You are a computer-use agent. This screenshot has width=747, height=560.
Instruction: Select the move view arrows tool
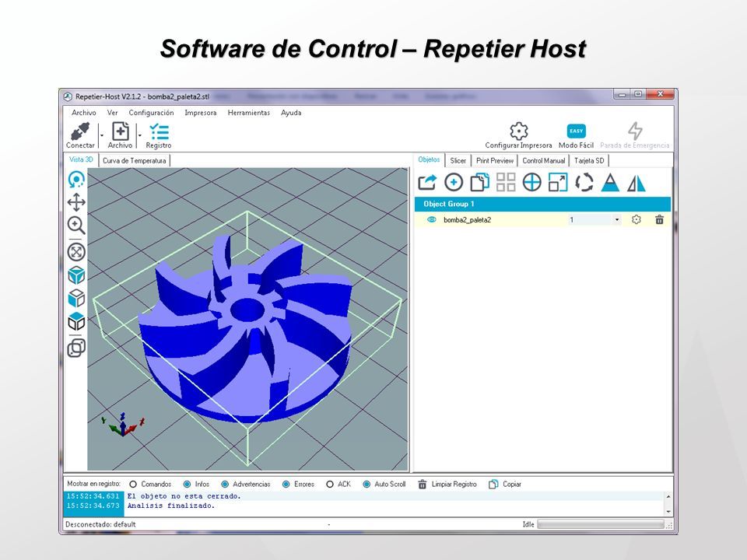point(76,202)
